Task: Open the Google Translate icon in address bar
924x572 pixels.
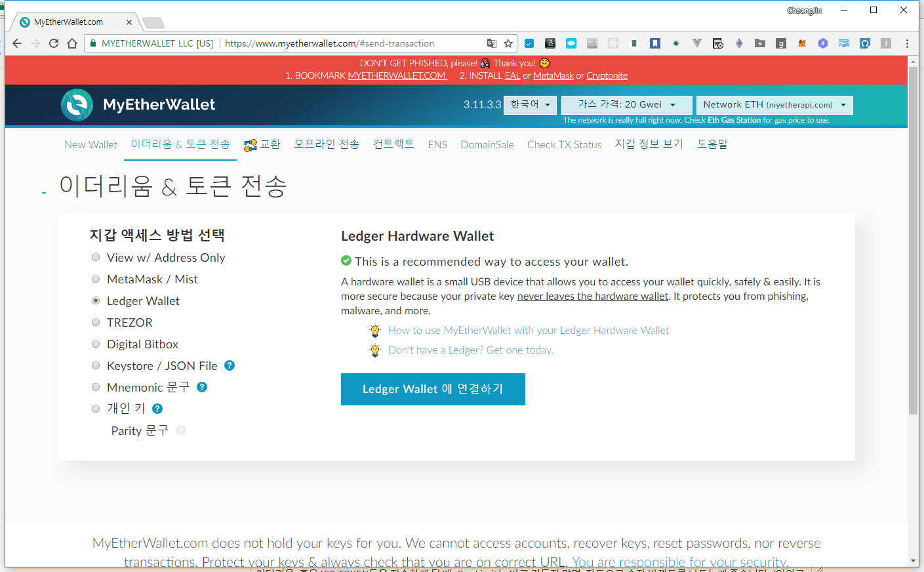Action: pyautogui.click(x=492, y=43)
